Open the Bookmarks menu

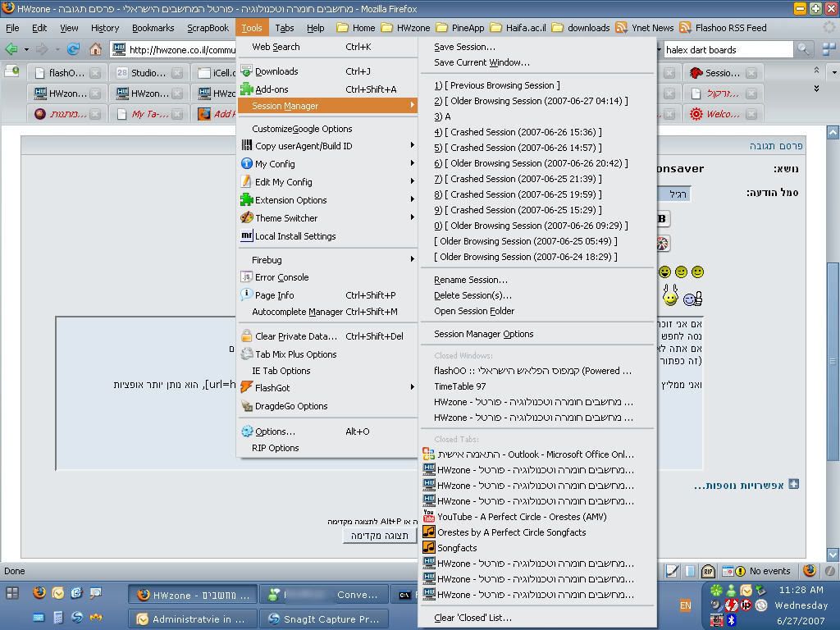tap(153, 28)
